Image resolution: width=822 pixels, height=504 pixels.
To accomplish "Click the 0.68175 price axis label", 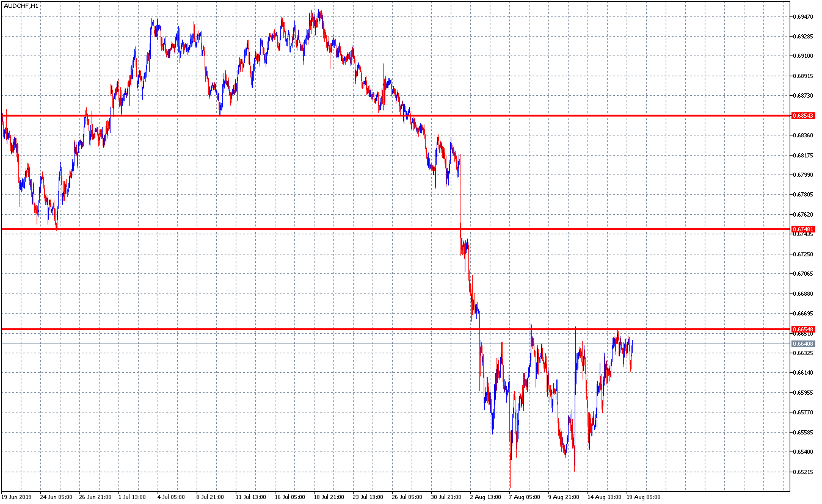I will pyautogui.click(x=803, y=156).
